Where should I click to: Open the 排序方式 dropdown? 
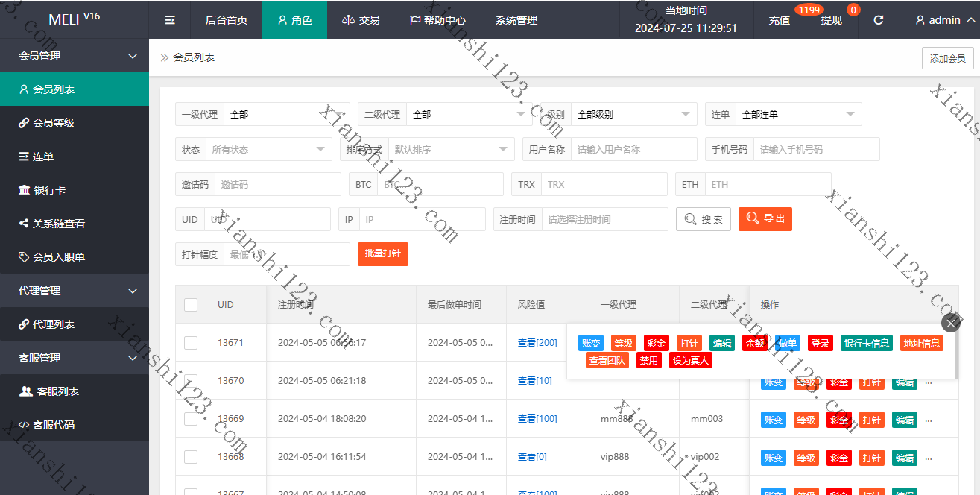coord(451,149)
